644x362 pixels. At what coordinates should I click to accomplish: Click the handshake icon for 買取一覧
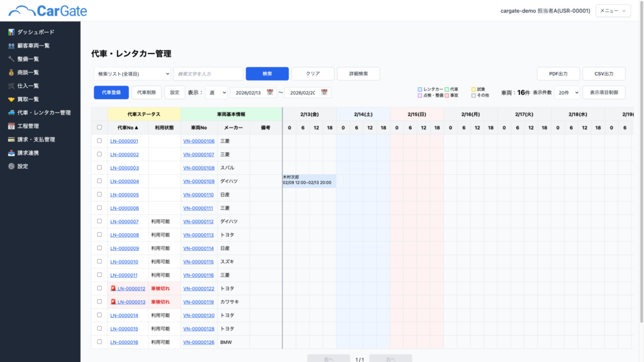(11, 99)
